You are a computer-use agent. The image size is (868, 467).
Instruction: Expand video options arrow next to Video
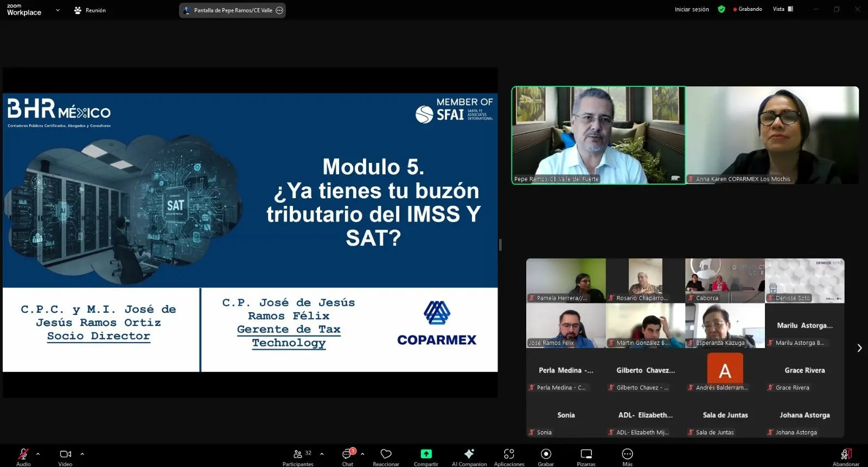point(82,453)
